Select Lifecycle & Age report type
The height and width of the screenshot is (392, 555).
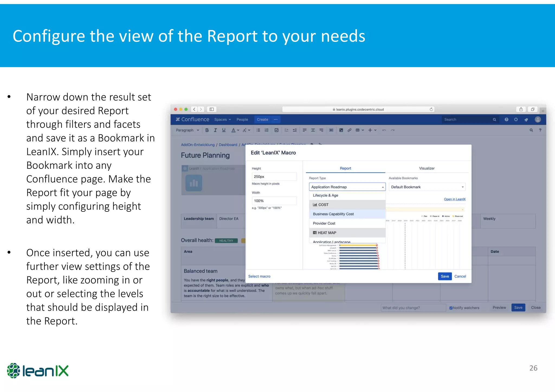(347, 195)
